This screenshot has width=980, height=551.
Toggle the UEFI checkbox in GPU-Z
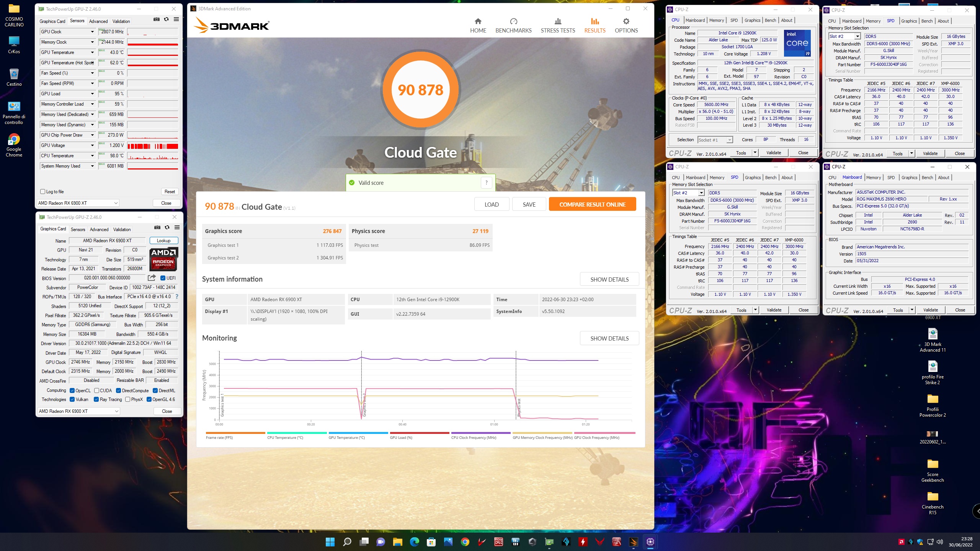(x=163, y=278)
